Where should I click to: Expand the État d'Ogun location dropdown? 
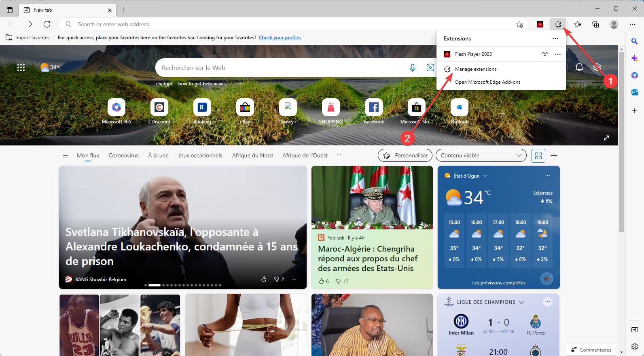coord(485,176)
